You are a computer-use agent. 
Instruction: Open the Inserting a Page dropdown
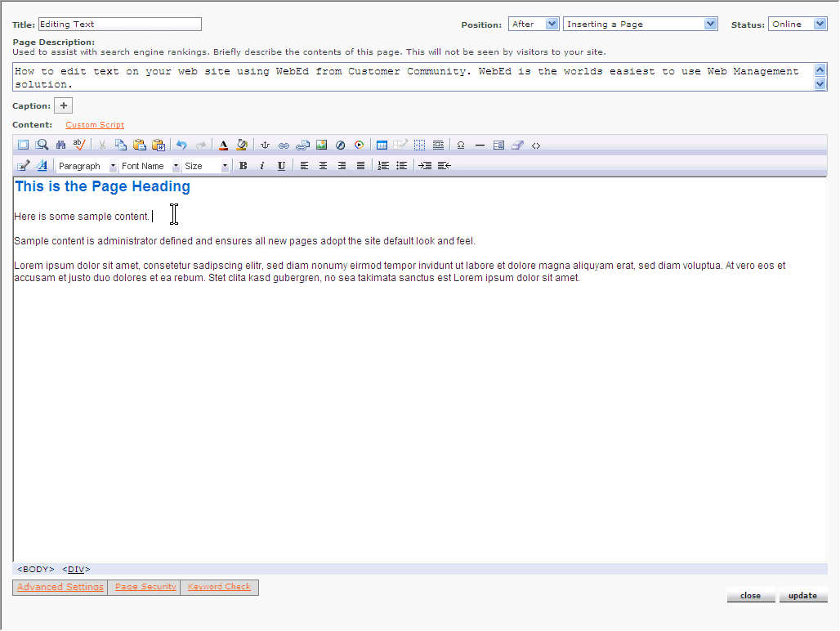click(640, 24)
